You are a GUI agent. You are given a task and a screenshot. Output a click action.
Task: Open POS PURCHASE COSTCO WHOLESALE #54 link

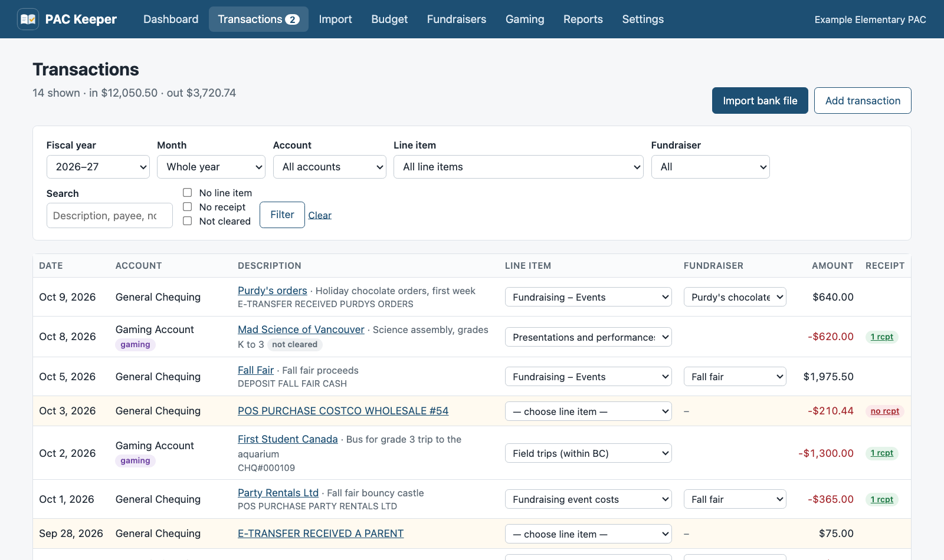[x=343, y=411]
